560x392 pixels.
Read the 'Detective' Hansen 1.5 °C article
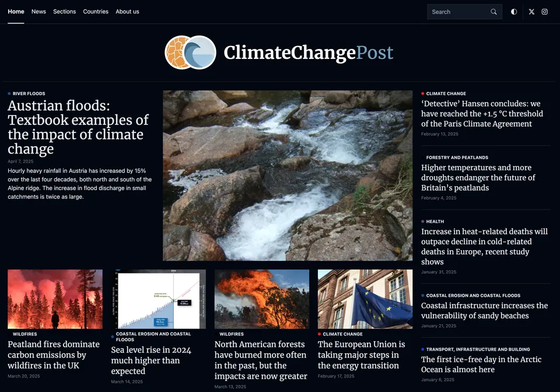tap(482, 114)
